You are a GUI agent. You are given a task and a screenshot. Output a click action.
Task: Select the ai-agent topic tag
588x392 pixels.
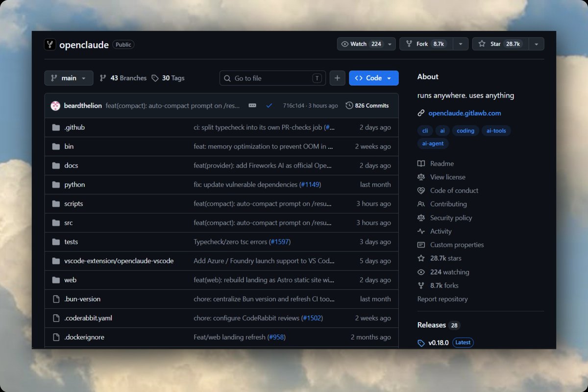(x=433, y=144)
